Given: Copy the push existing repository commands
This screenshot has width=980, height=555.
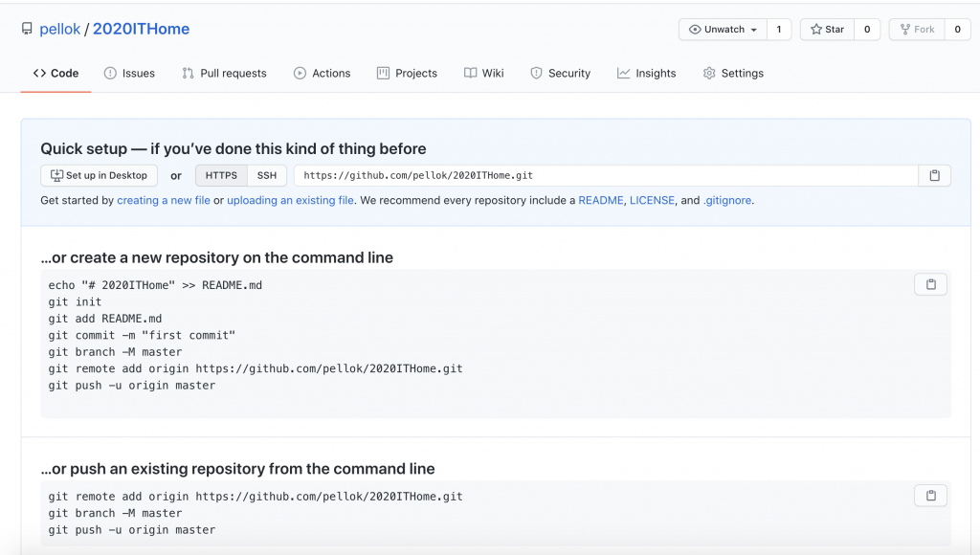Looking at the screenshot, I should [930, 495].
